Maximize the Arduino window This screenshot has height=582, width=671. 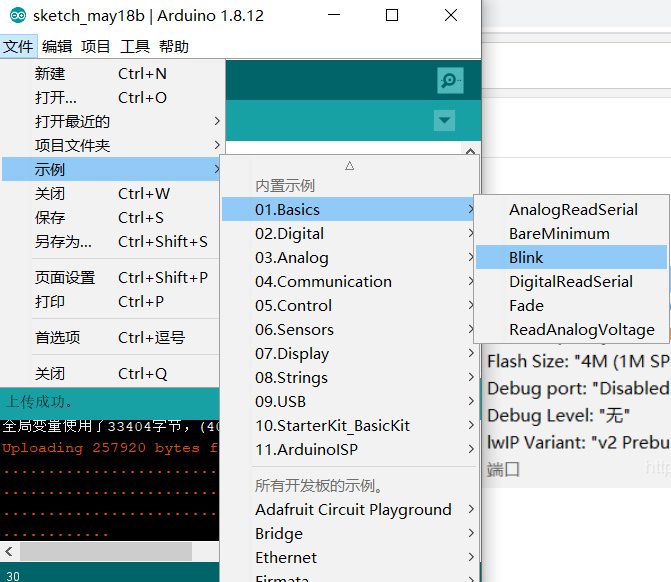[392, 15]
